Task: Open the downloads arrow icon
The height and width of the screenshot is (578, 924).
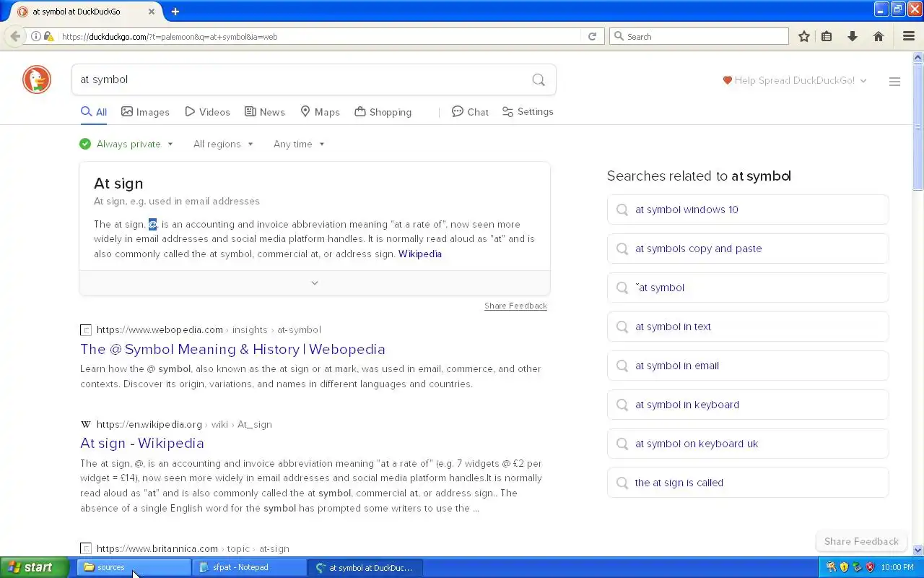Action: (x=853, y=36)
